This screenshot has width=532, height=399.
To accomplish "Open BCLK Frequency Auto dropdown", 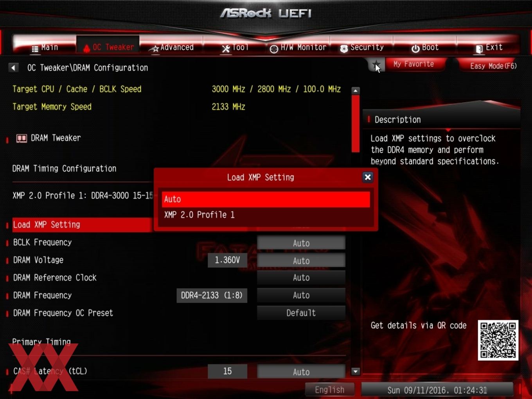I will (x=301, y=243).
